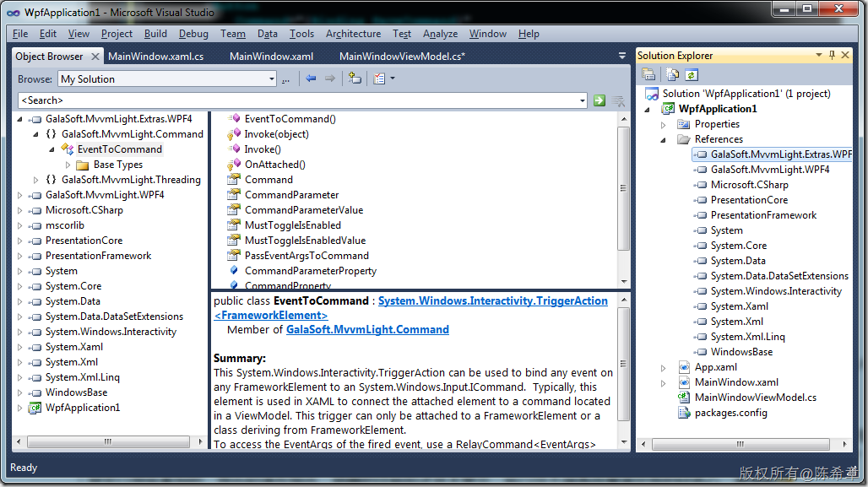Open Solution Explorer window position dropdown

(819, 55)
